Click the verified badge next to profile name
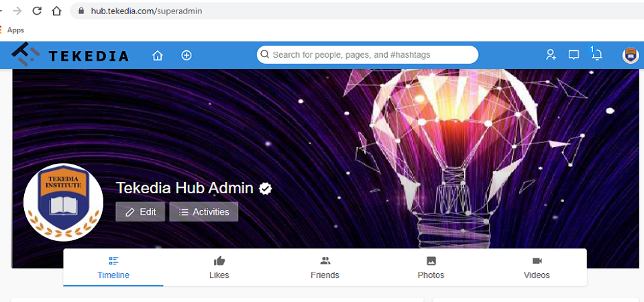The height and width of the screenshot is (302, 644). [266, 188]
